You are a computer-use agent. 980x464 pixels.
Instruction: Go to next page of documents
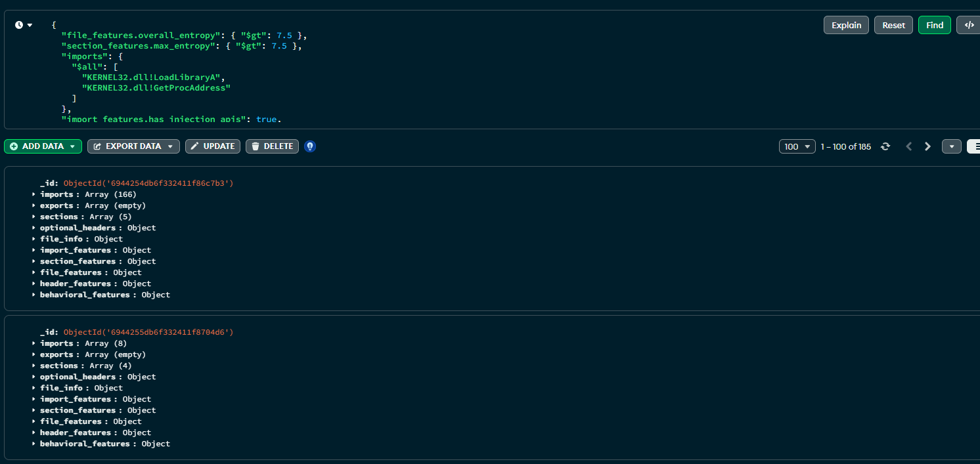tap(927, 146)
